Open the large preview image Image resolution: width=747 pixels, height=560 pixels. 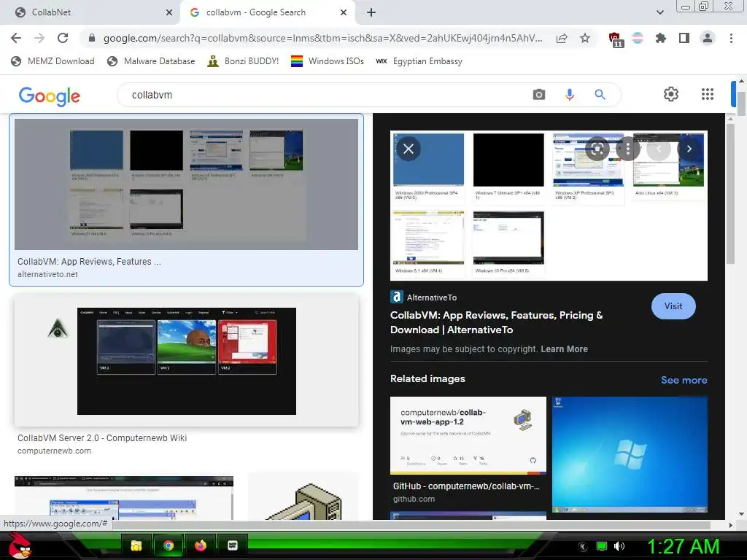(549, 205)
